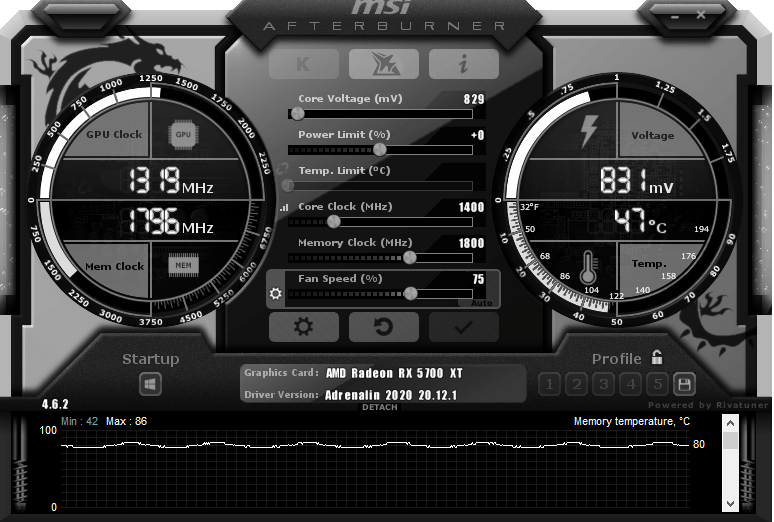Toggle the Windows Startup icon

(x=151, y=384)
